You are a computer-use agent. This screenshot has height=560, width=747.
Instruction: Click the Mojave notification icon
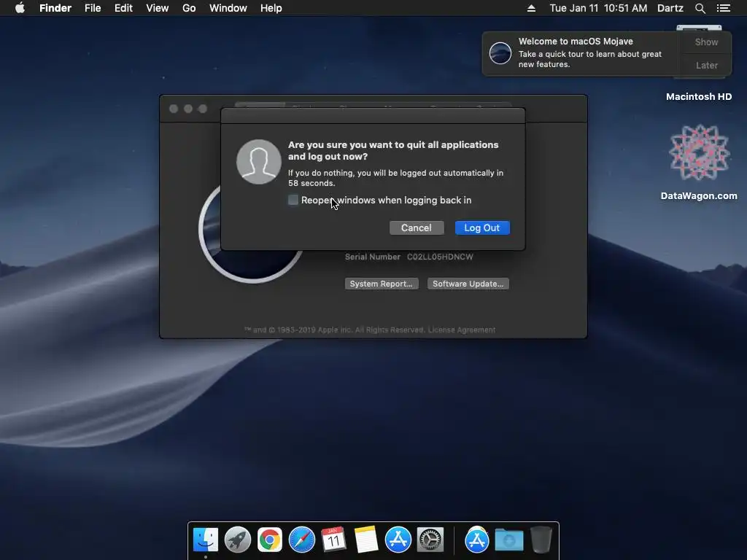500,52
